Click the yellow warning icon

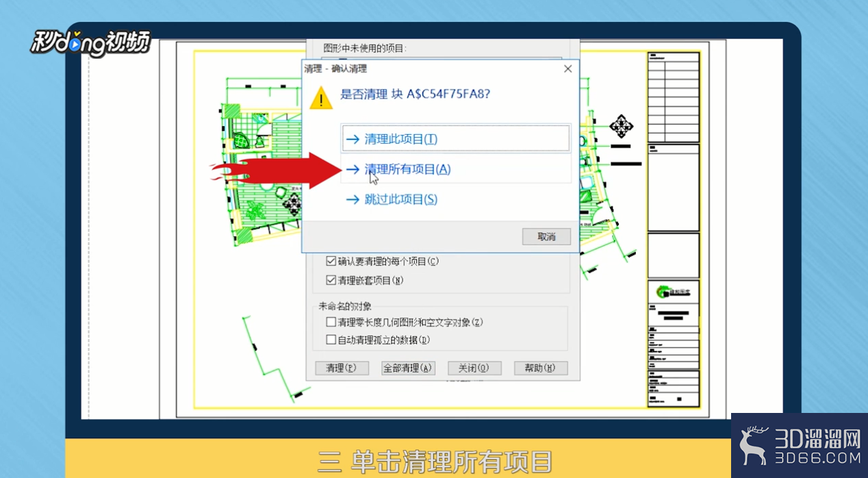click(x=321, y=98)
